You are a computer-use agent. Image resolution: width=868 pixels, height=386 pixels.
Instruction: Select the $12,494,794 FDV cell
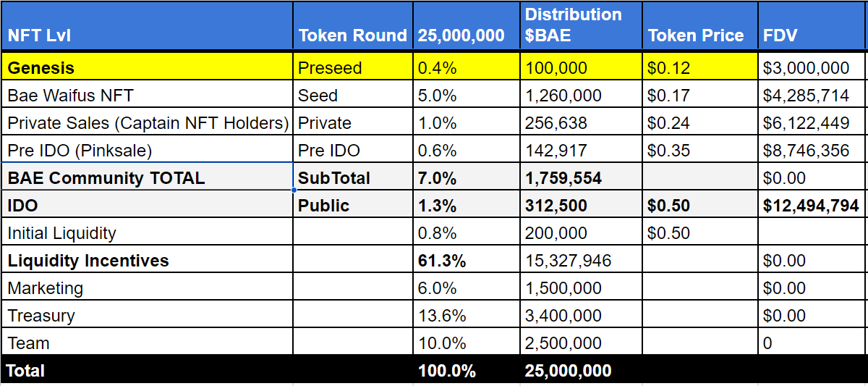tap(812, 205)
